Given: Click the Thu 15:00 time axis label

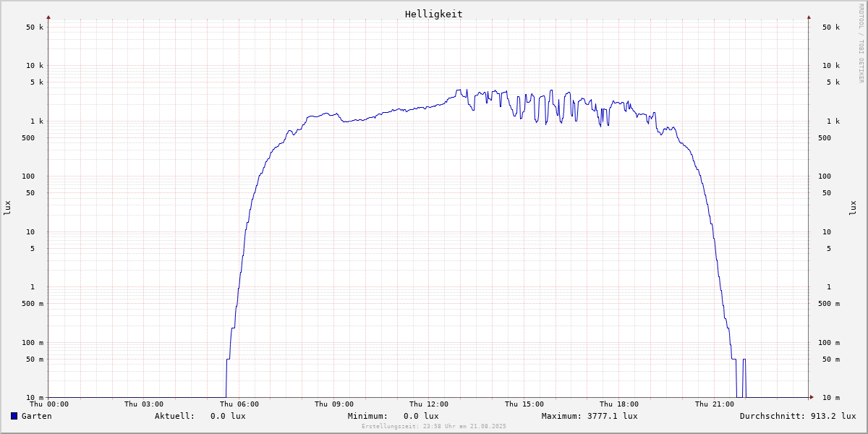Looking at the screenshot, I should coord(524,404).
